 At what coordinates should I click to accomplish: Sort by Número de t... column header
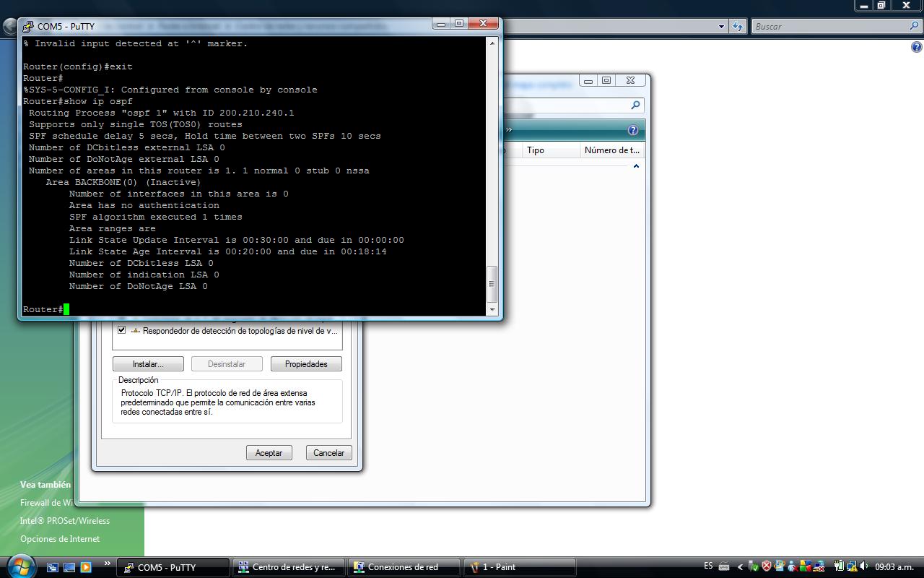[x=612, y=150]
